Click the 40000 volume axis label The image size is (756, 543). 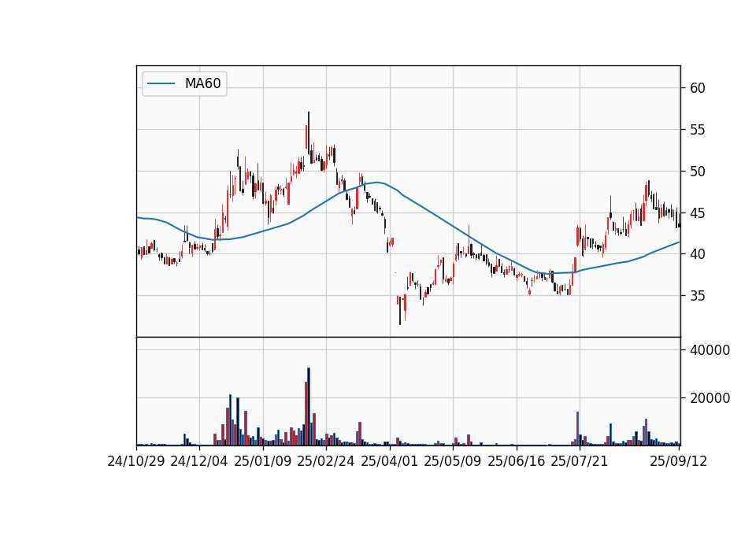tap(710, 350)
